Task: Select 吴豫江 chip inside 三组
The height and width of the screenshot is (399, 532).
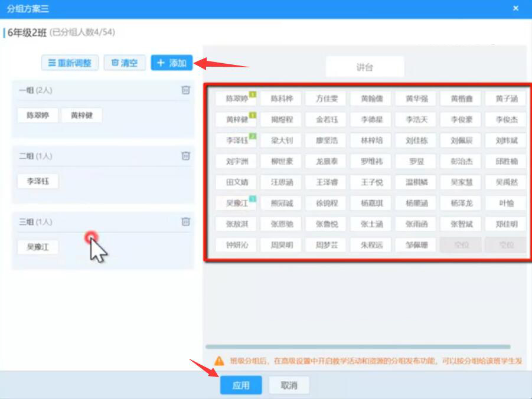Action: [38, 247]
